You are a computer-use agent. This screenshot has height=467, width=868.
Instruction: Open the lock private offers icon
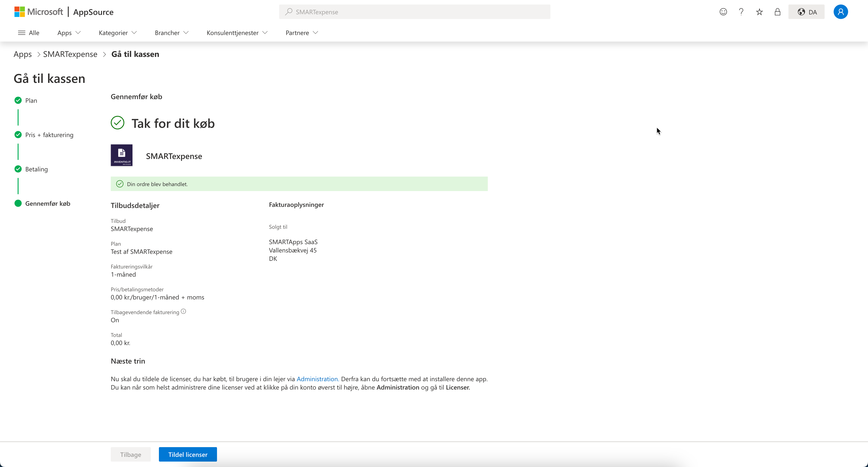[777, 12]
